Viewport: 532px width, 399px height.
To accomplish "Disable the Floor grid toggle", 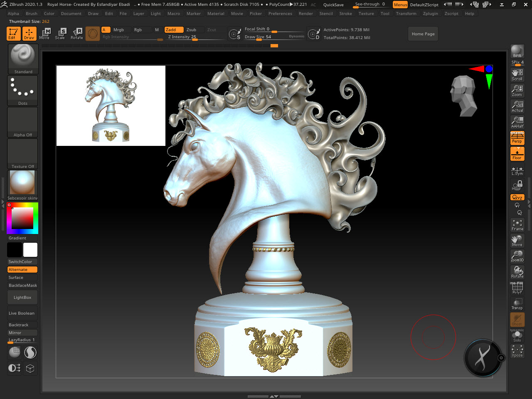I will click(517, 154).
